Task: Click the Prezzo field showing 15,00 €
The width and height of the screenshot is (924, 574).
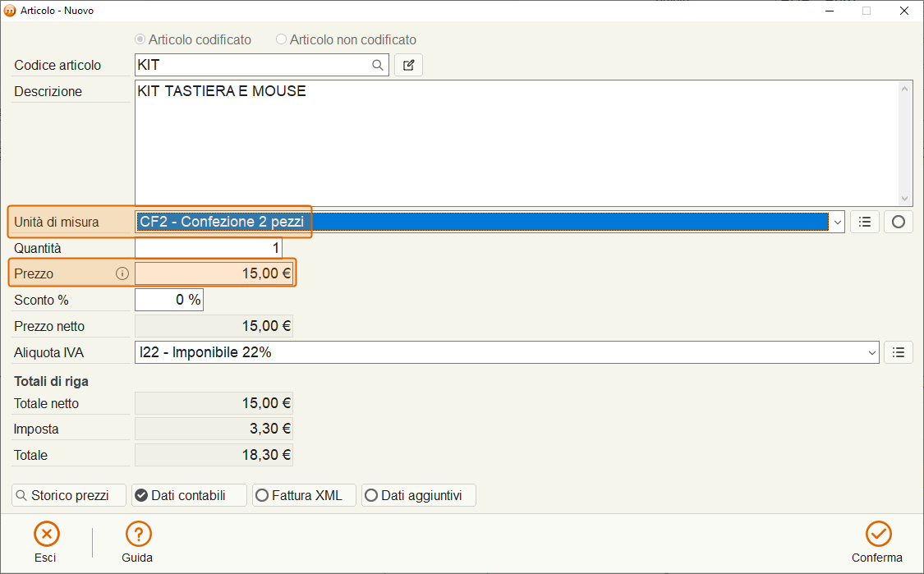Action: pos(214,273)
